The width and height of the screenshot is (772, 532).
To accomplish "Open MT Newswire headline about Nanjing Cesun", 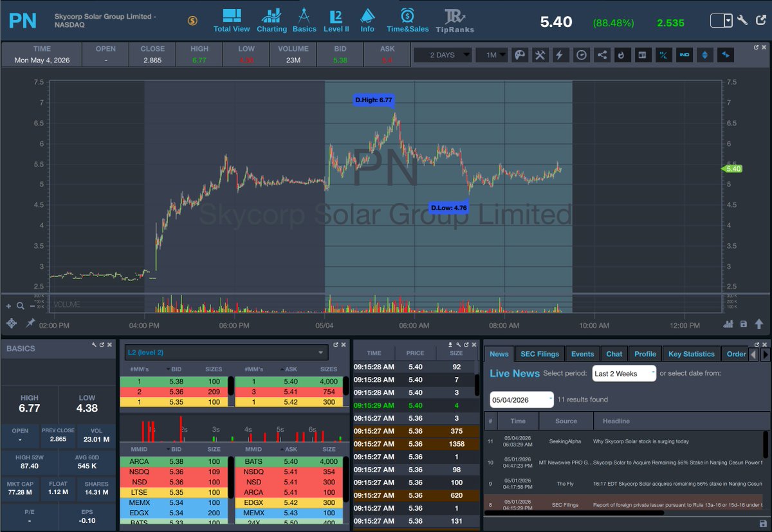I will coord(677,463).
